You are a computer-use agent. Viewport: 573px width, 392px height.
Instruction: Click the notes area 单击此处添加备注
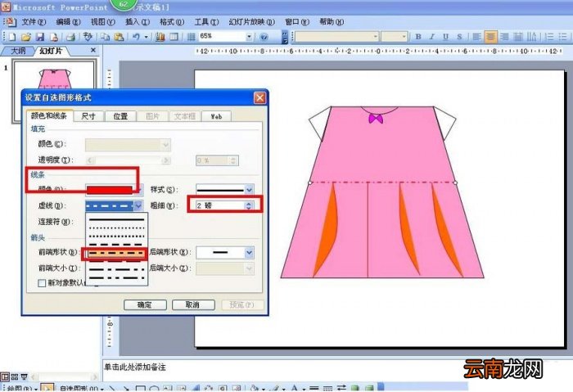[135, 367]
